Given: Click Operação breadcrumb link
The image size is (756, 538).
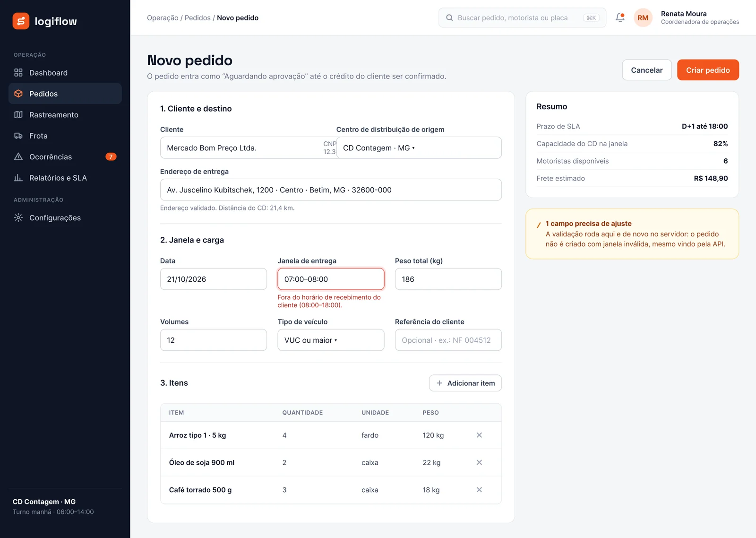Looking at the screenshot, I should 163,18.
